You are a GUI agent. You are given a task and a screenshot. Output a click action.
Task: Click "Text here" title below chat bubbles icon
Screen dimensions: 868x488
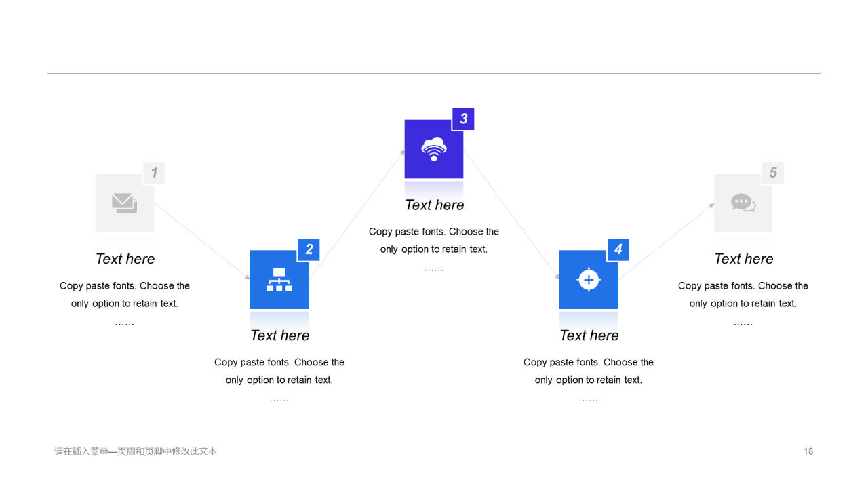[743, 259]
